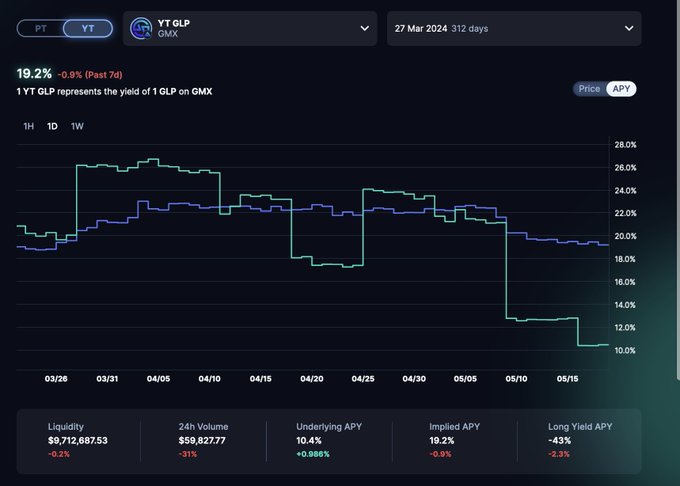Click the Underlying APY stat
The width and height of the screenshot is (680, 486).
[329, 440]
